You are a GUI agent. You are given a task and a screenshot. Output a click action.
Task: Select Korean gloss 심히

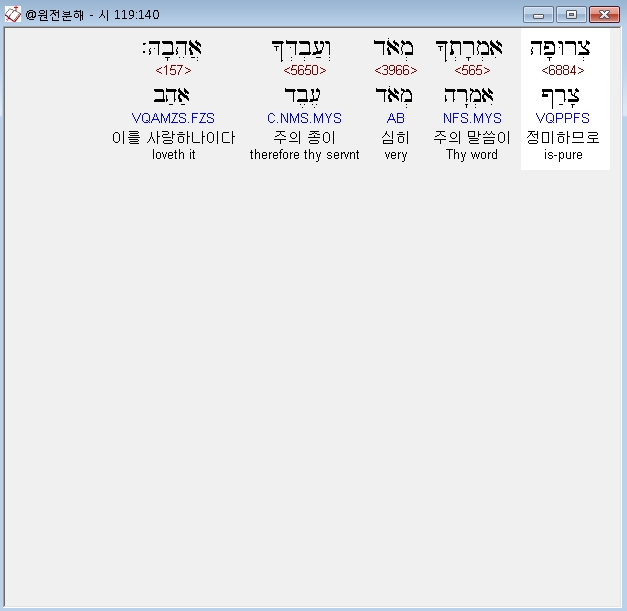pyautogui.click(x=395, y=138)
